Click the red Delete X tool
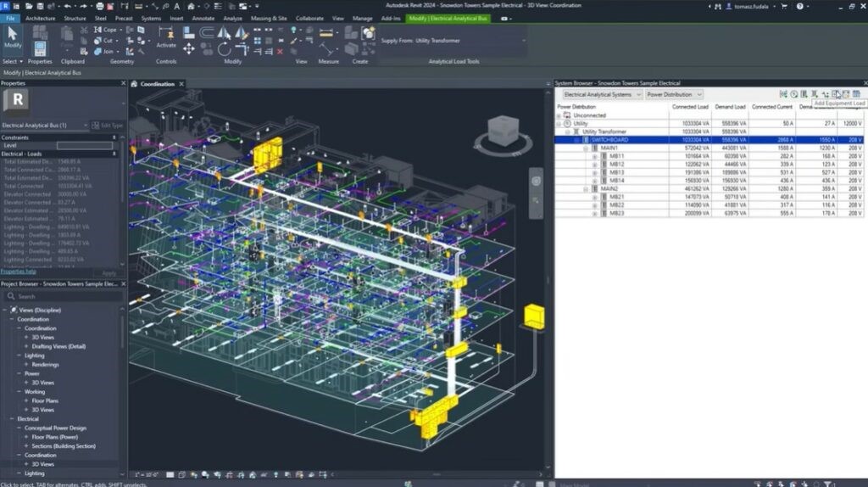Image resolution: width=868 pixels, height=487 pixels. (280, 52)
